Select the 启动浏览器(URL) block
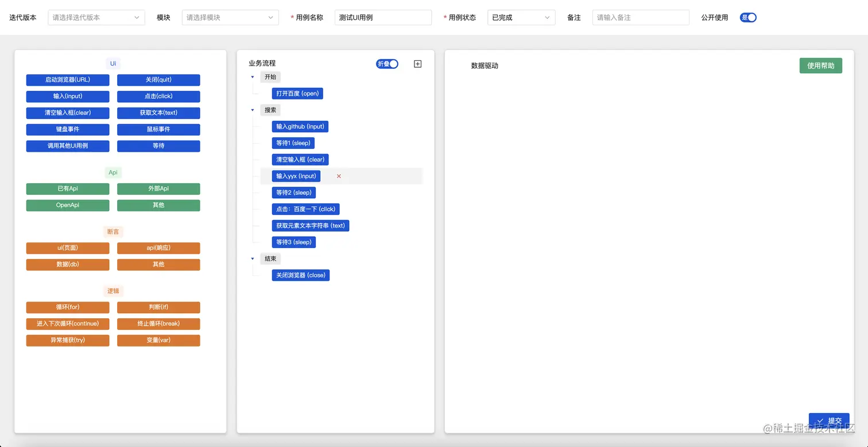 tap(67, 80)
